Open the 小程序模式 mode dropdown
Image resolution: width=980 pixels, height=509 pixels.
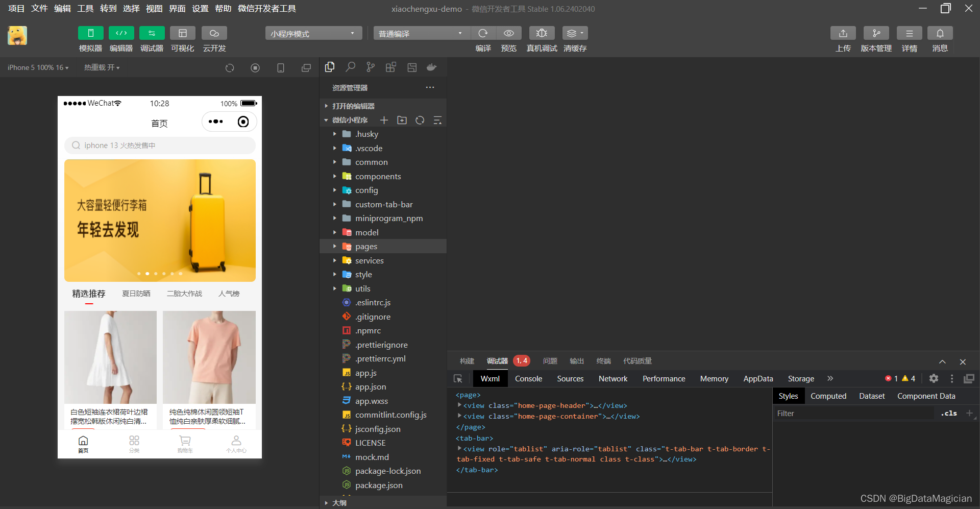pyautogui.click(x=313, y=33)
